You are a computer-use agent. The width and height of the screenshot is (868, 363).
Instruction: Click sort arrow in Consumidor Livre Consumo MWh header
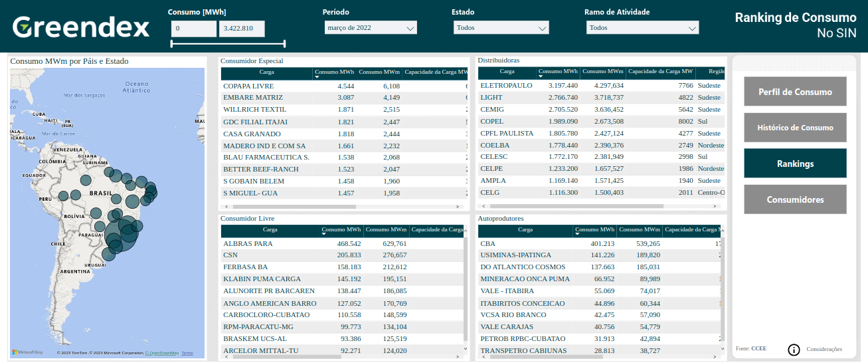pyautogui.click(x=324, y=235)
